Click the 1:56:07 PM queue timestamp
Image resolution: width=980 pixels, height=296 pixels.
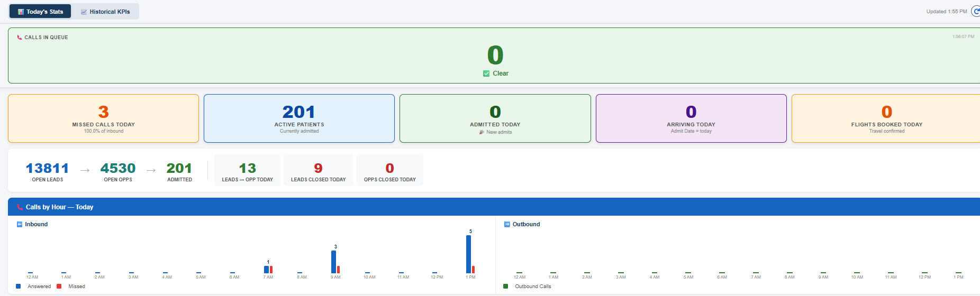tap(963, 36)
